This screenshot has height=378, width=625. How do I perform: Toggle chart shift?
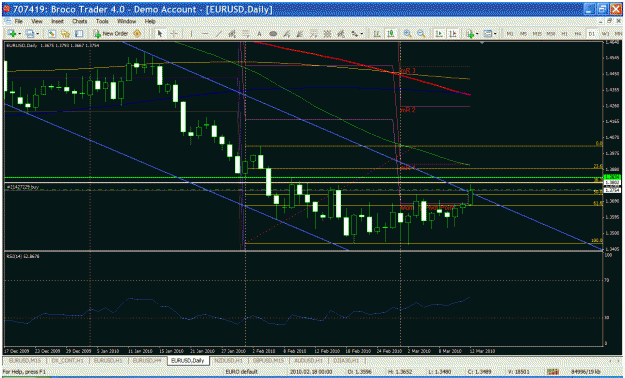point(453,34)
